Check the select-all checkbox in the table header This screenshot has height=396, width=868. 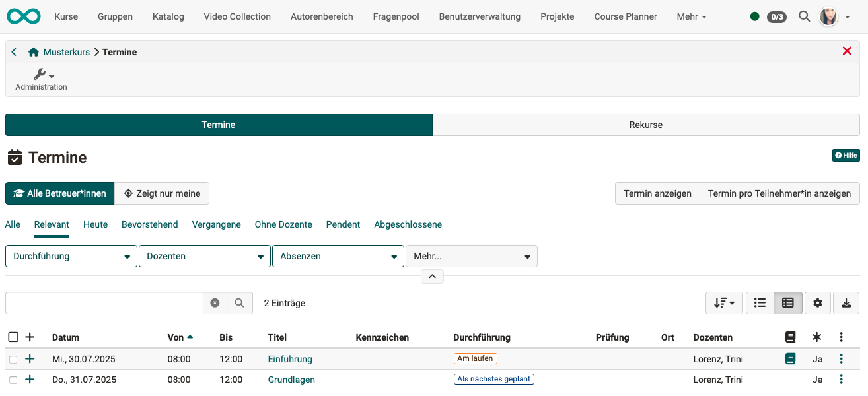click(x=13, y=337)
